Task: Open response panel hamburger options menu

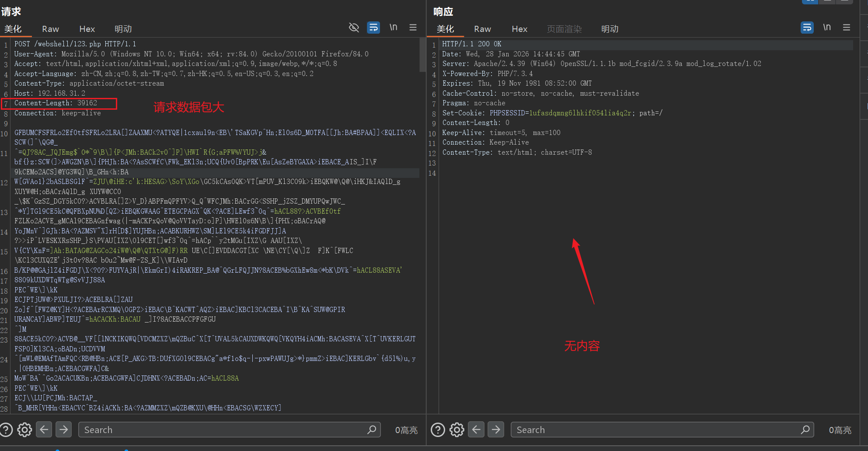Action: 847,28
